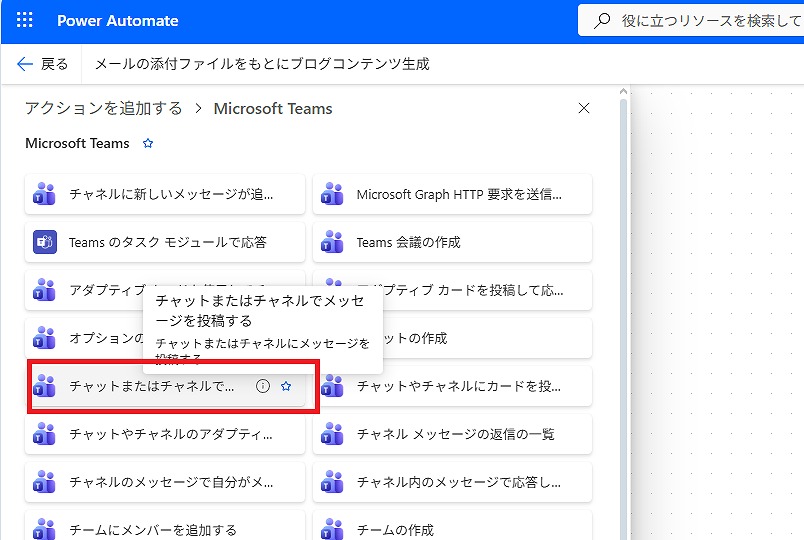Click the Teams icon beside チームにメンバーを追加する
This screenshot has height=540, width=804.
tap(45, 528)
